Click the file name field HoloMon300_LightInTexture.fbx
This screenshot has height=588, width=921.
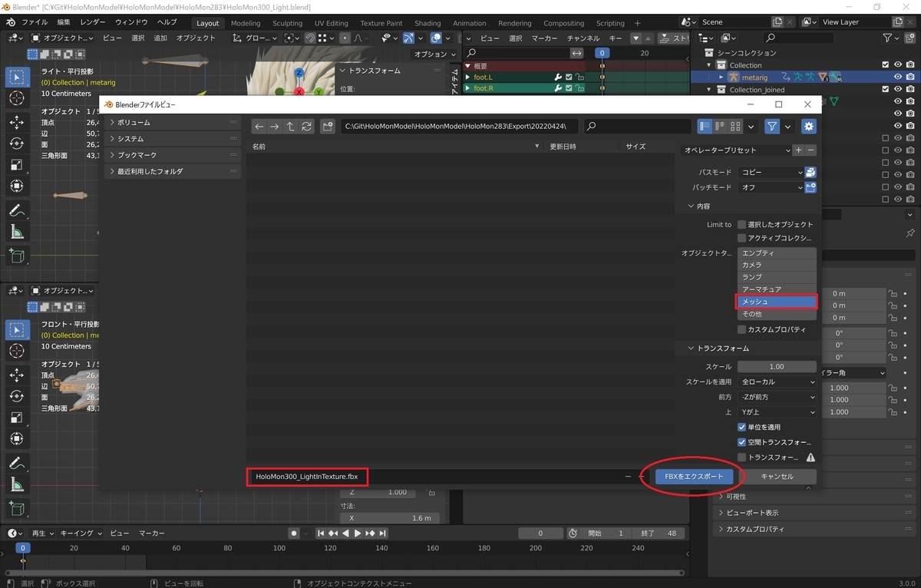tap(436, 477)
